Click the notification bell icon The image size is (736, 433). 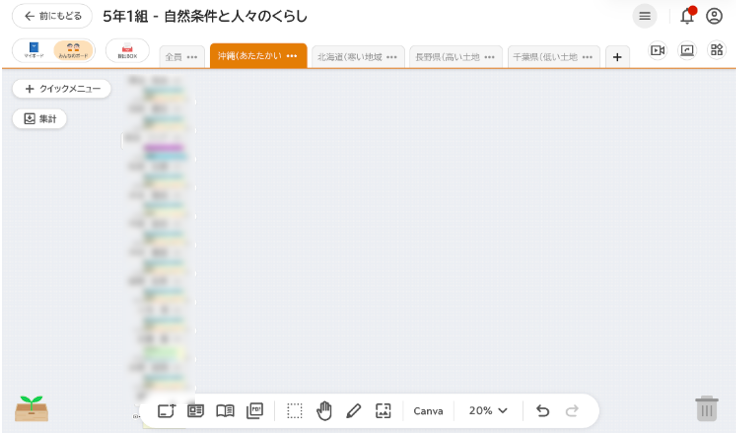[687, 16]
